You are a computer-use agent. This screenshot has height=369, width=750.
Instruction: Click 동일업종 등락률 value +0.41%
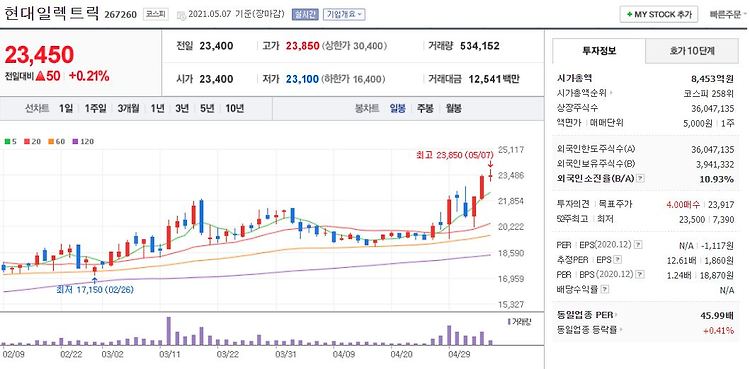pos(718,330)
